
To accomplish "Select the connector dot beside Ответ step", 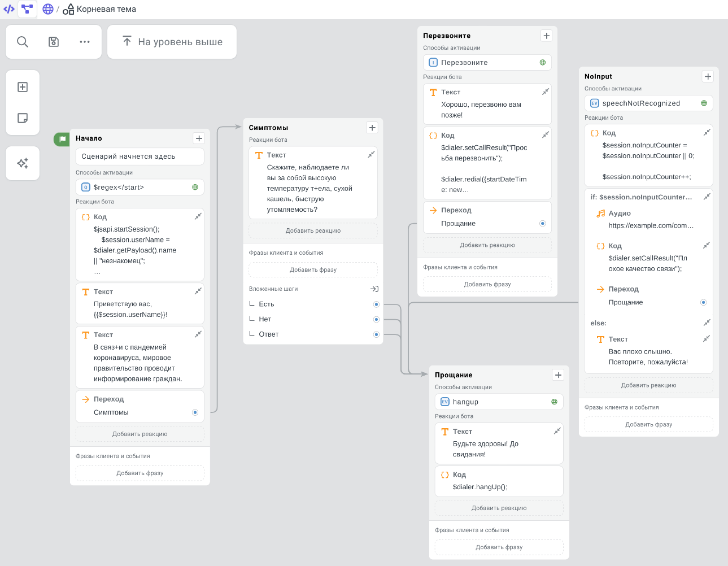I will (376, 334).
